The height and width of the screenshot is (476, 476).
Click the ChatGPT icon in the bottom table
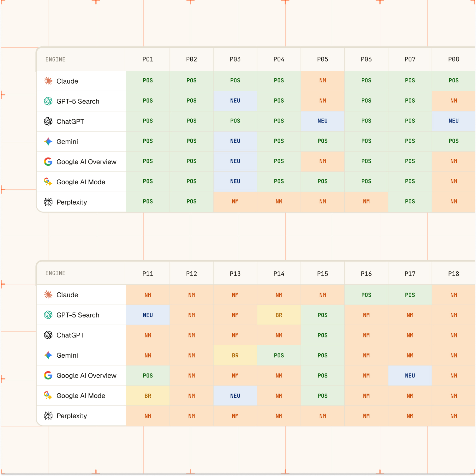(x=48, y=335)
